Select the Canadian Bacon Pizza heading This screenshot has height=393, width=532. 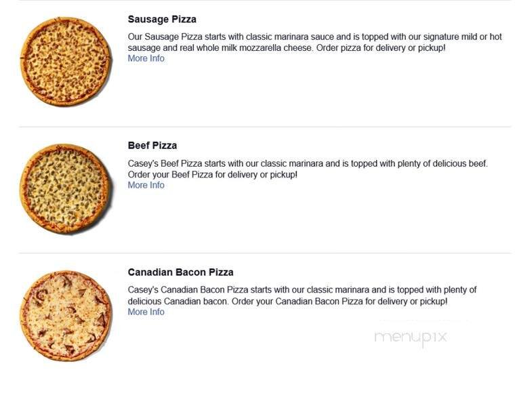coord(180,272)
